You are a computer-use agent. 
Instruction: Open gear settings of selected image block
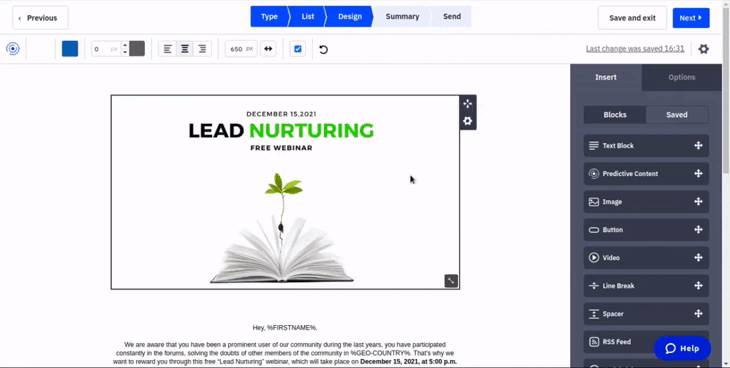[x=468, y=121]
